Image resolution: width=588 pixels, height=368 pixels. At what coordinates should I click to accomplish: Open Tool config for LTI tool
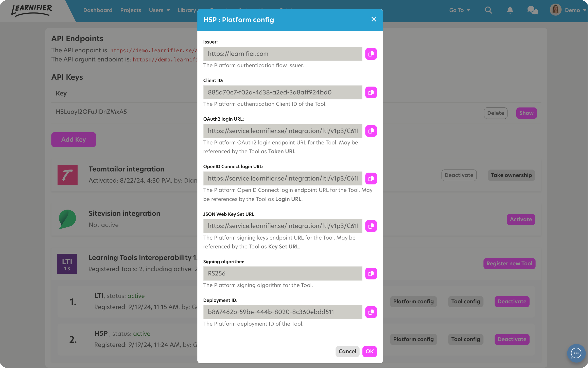pyautogui.click(x=465, y=302)
